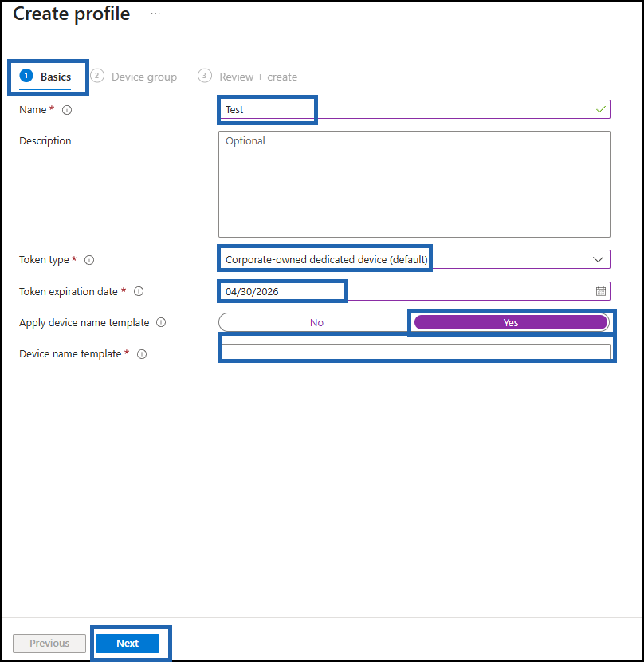644x662 pixels.
Task: Click the Token expiration date label
Action: point(69,291)
